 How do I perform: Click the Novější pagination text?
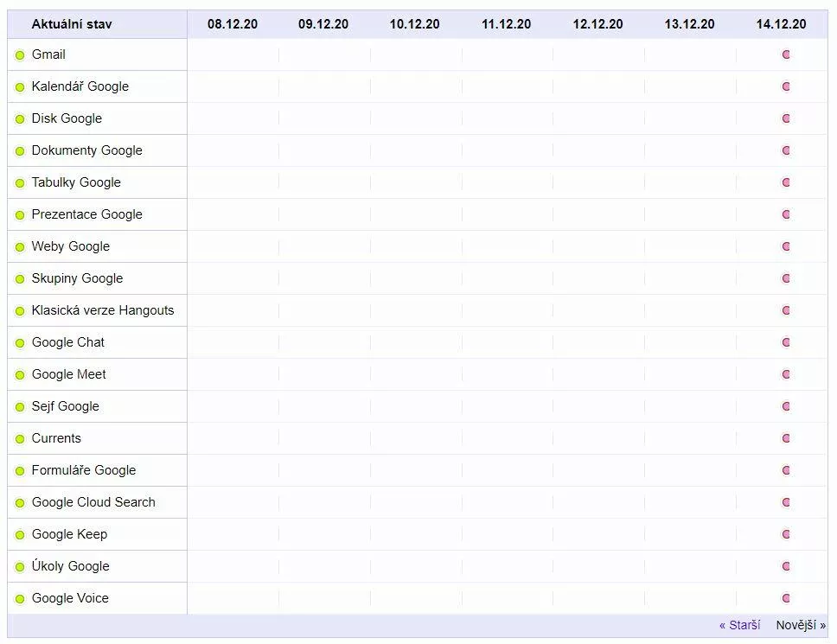[801, 625]
